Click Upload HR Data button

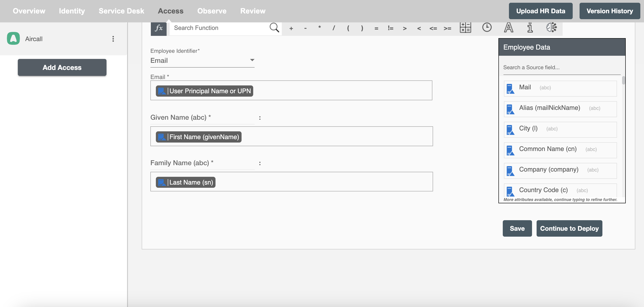point(541,11)
